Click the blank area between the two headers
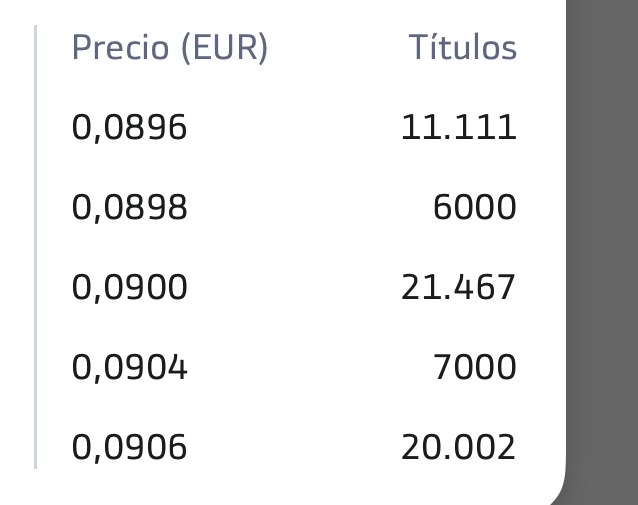The width and height of the screenshot is (638, 505). point(338,48)
